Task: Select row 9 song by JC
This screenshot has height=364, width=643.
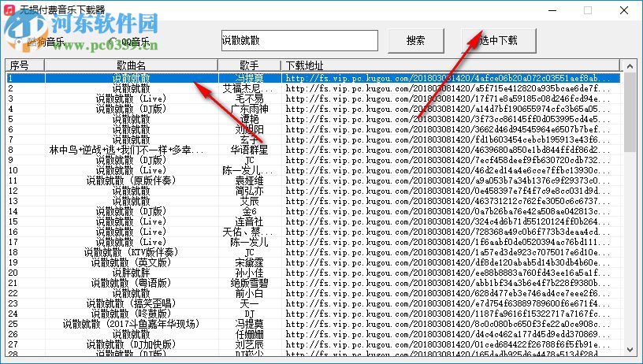Action: click(313, 160)
